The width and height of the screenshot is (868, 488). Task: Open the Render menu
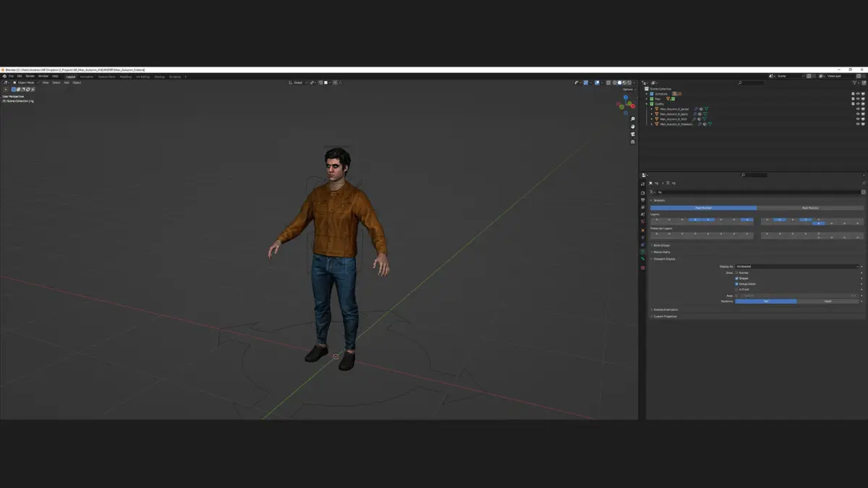[x=30, y=76]
